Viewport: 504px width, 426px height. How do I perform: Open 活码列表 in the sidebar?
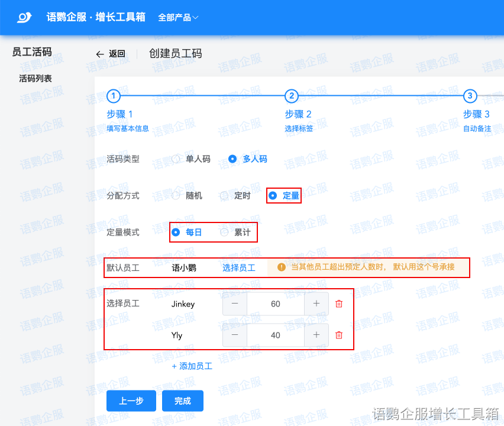coord(35,79)
